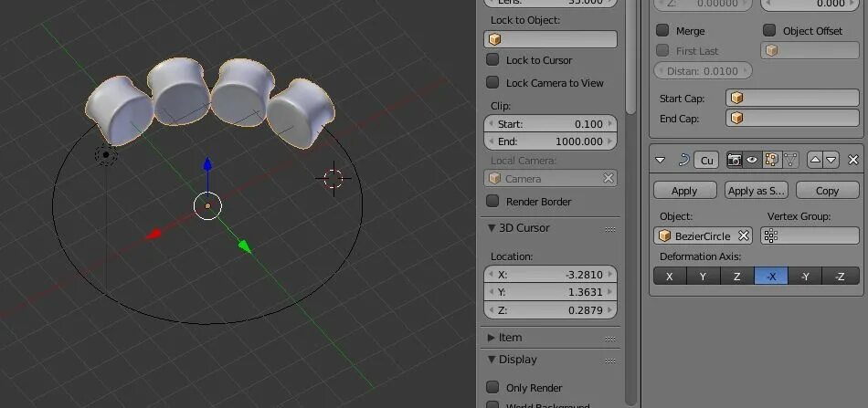
Task: Set deformation axis to -Z
Action: click(x=840, y=277)
